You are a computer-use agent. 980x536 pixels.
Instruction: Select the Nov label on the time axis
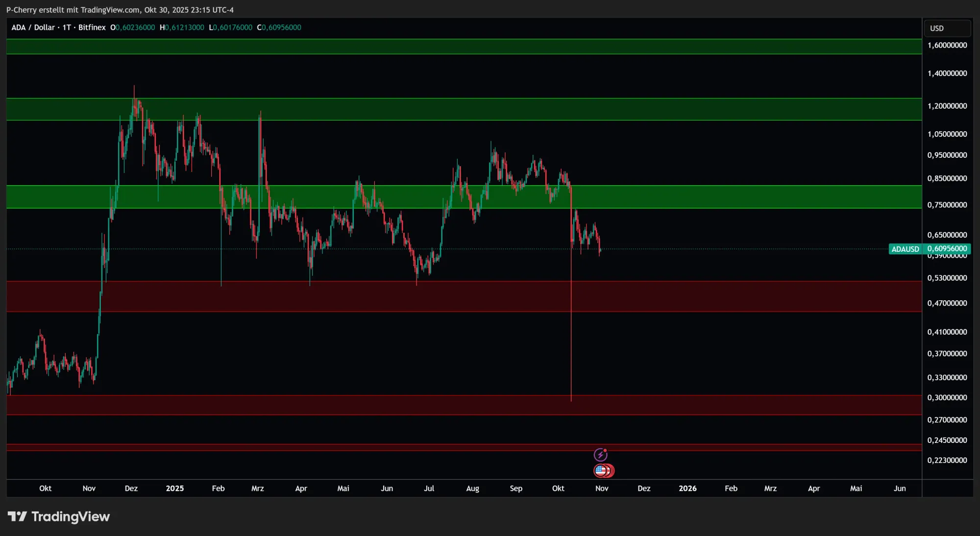coord(601,488)
